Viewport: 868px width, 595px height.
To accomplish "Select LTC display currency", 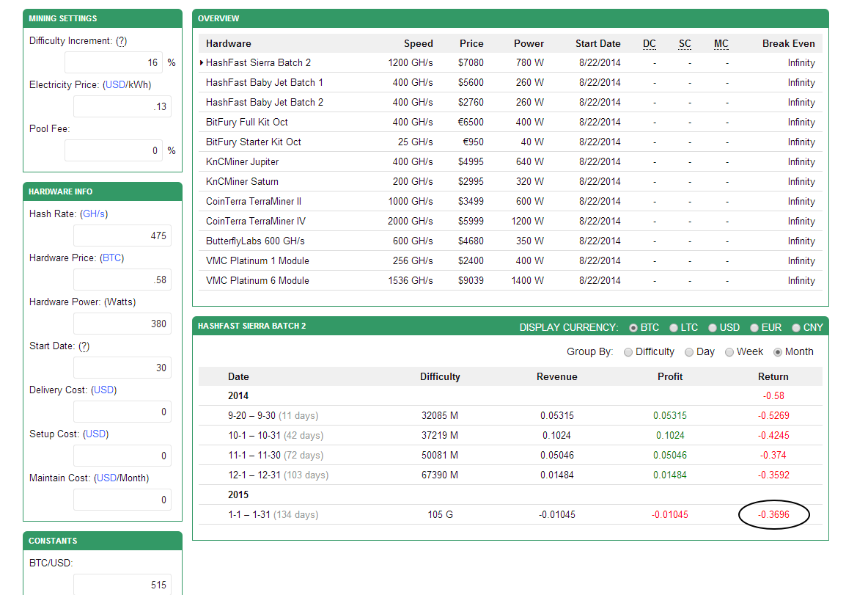I will pyautogui.click(x=674, y=328).
